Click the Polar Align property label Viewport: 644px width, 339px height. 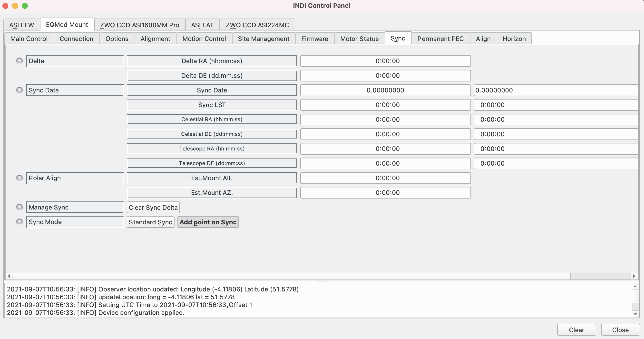(x=75, y=178)
